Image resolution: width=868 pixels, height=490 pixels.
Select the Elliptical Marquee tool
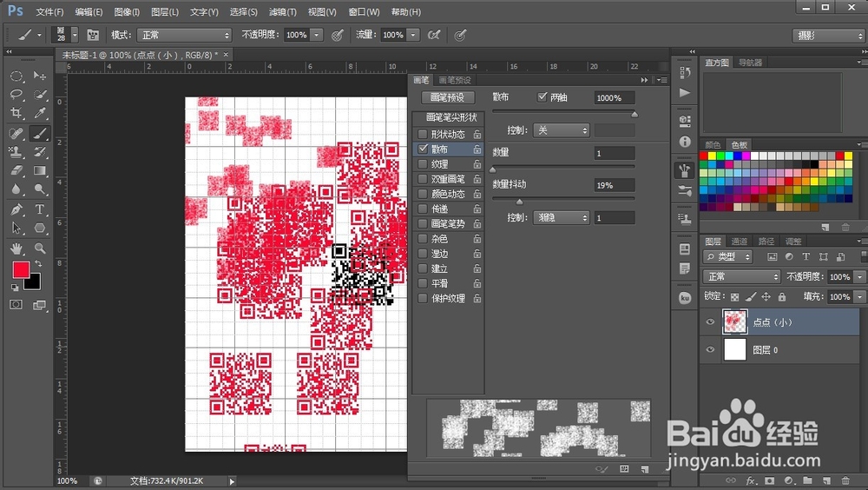16,76
